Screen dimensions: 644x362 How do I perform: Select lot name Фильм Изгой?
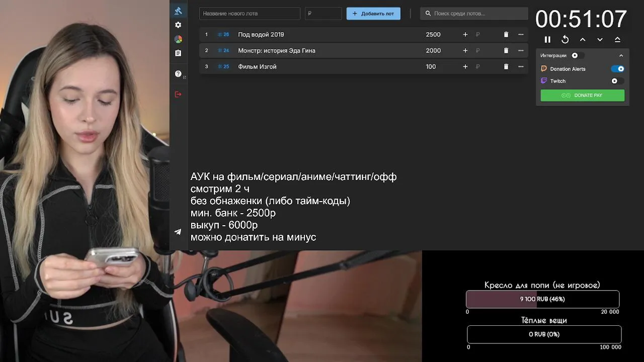tap(257, 67)
